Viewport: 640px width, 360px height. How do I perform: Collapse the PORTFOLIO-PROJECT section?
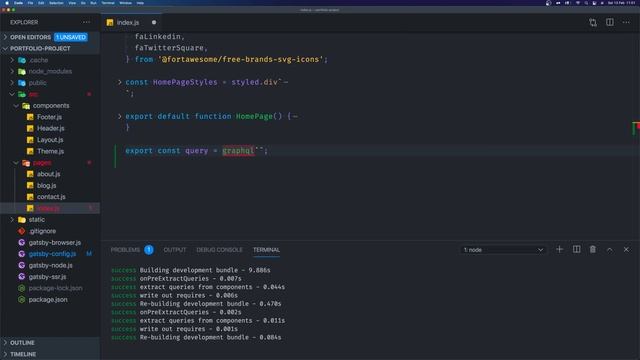coord(5,49)
